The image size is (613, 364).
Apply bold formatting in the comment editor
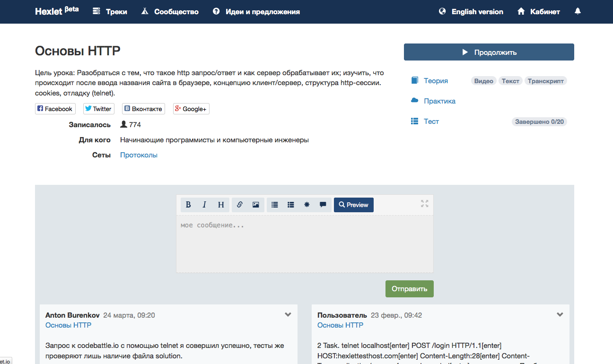(x=188, y=204)
